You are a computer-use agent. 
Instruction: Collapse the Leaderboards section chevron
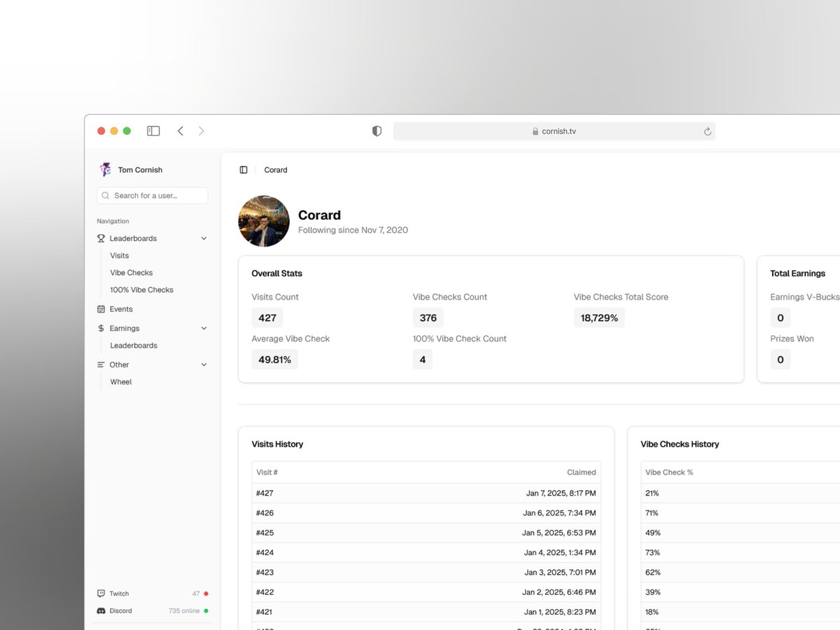[203, 238]
